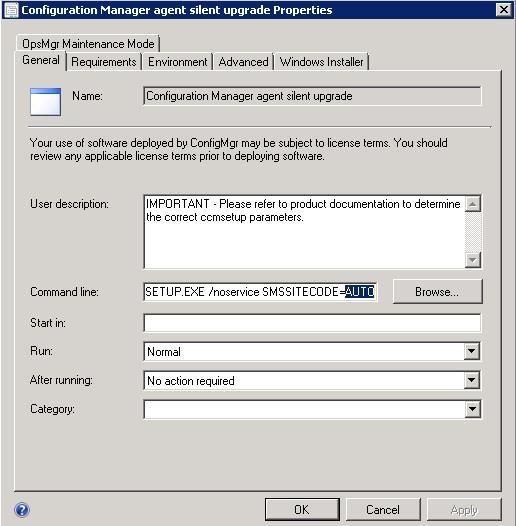Image resolution: width=516 pixels, height=526 pixels.
Task: Go to the Advanced tab
Action: pyautogui.click(x=243, y=62)
